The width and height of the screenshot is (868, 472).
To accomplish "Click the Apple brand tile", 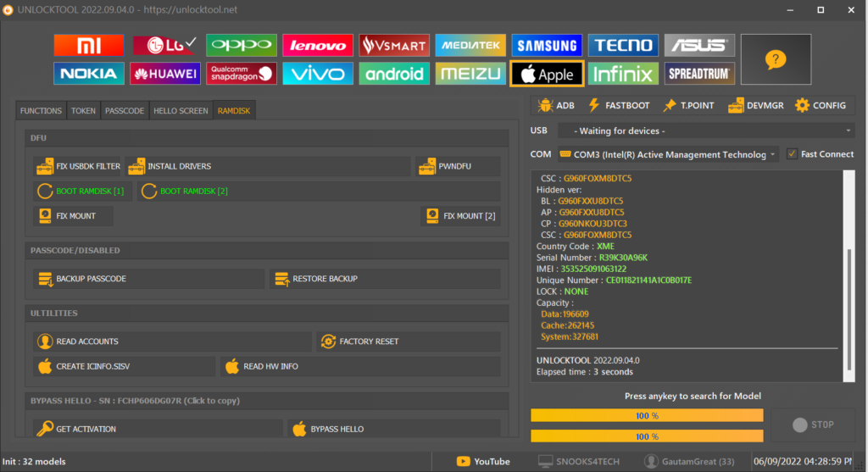I will click(x=547, y=74).
